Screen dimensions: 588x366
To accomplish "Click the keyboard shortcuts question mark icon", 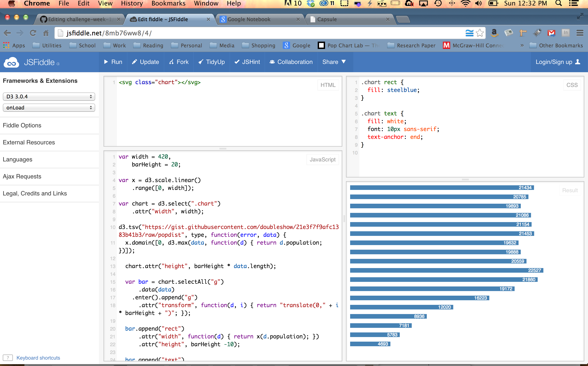I will tap(8, 358).
